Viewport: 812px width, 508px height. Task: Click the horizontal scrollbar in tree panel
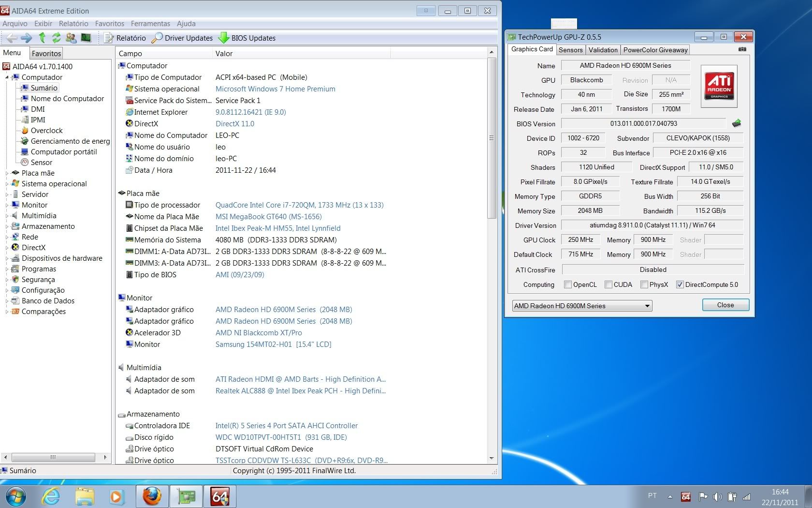tap(53, 457)
